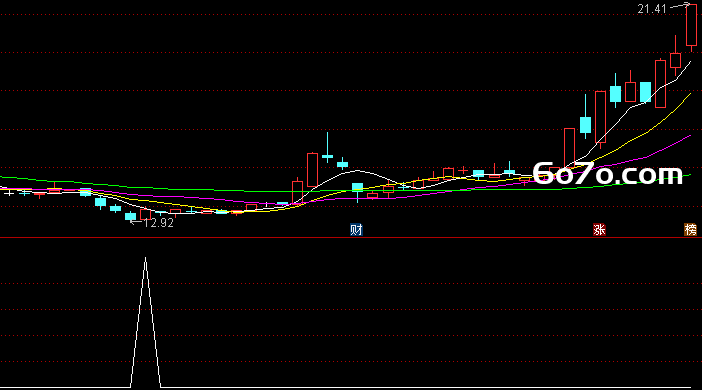Click the 21.41 high price label
This screenshot has width=702, height=390.
(652, 9)
